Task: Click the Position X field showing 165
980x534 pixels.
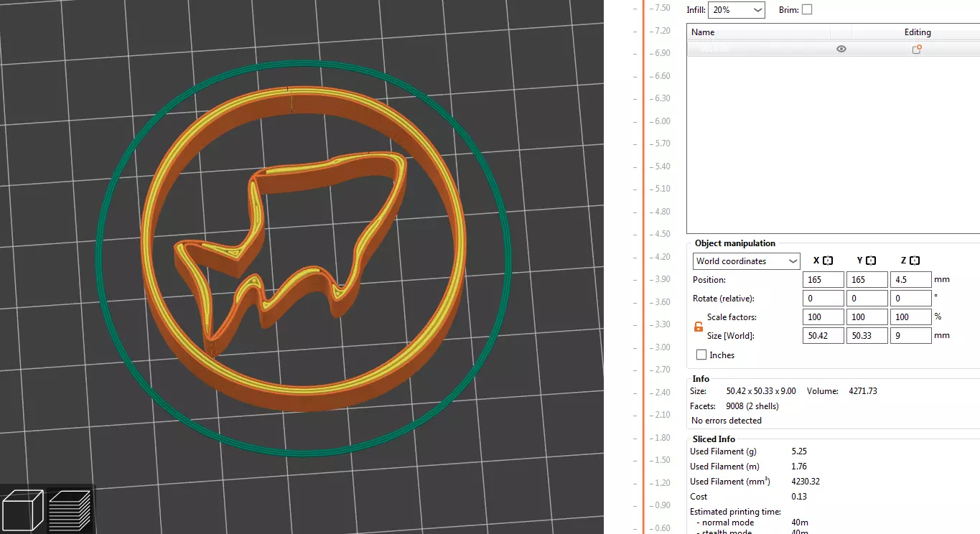Action: point(823,279)
